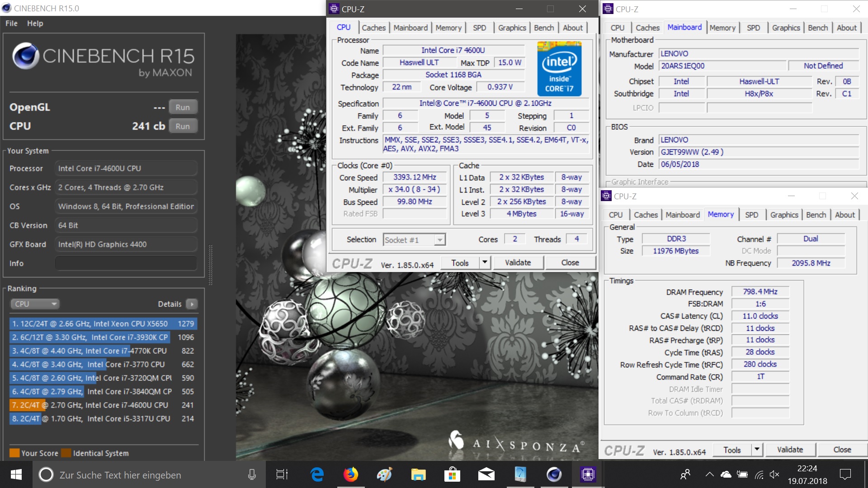Click the taskbar app icon left of Cinebench
This screenshot has width=868, height=488.
click(x=520, y=475)
